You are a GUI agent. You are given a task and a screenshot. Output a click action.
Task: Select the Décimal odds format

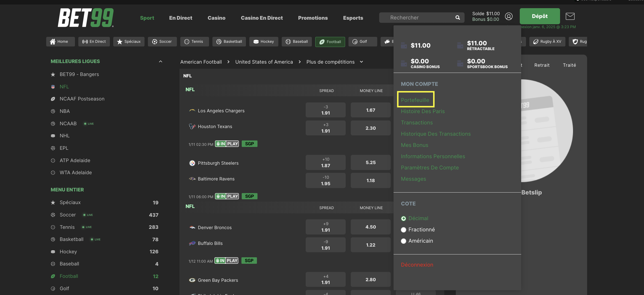414,218
